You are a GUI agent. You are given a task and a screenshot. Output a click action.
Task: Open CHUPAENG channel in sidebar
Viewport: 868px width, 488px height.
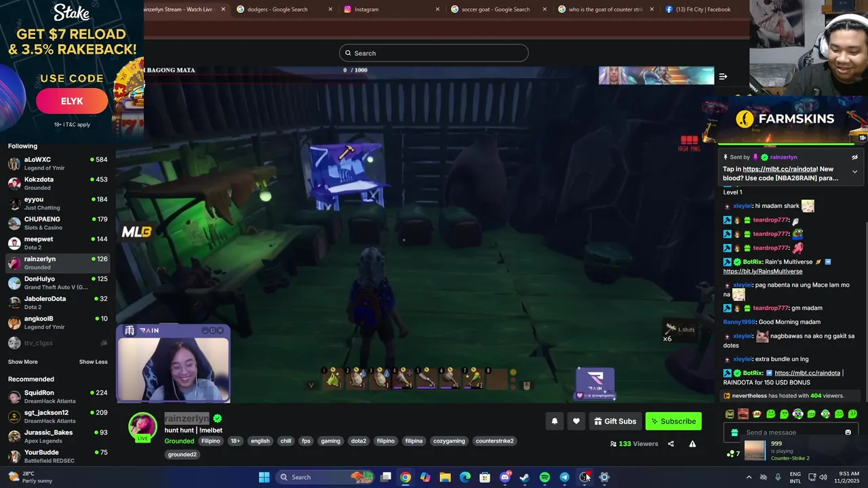click(58, 223)
